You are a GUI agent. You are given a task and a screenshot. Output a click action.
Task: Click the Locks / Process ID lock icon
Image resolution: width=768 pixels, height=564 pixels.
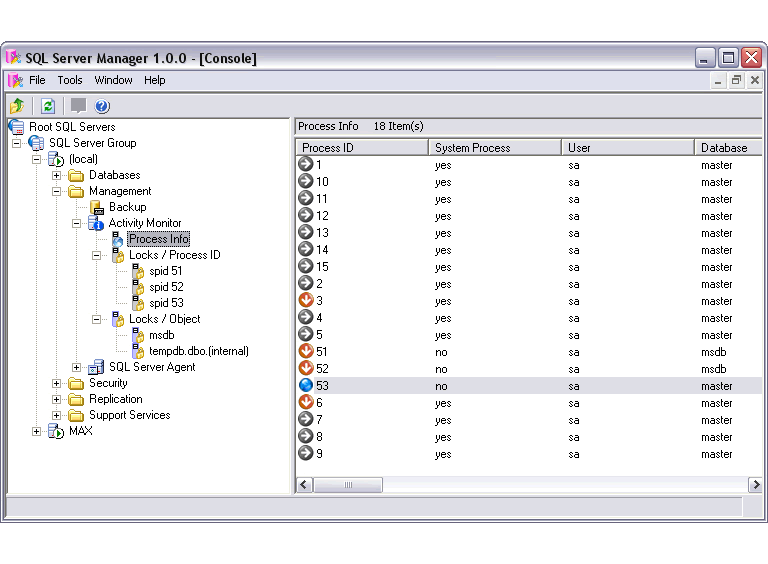click(118, 255)
